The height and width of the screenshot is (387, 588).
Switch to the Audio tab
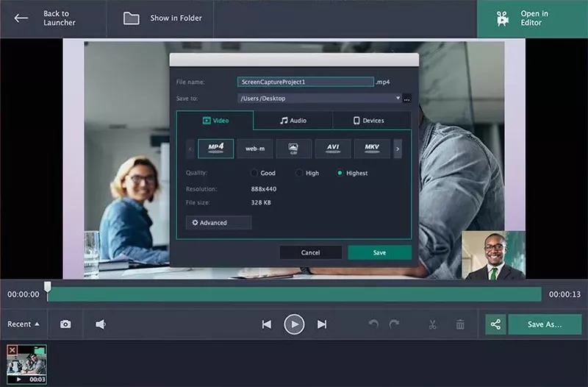pyautogui.click(x=293, y=121)
